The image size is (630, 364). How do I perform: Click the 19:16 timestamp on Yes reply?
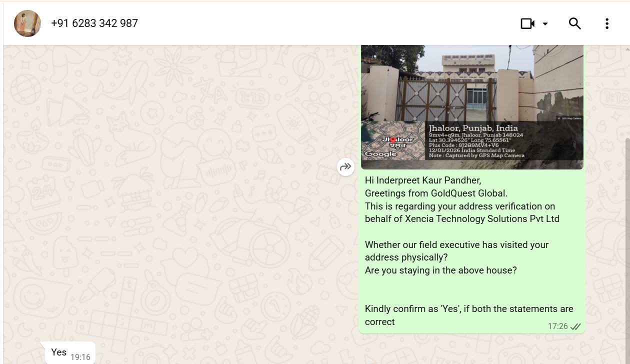80,357
